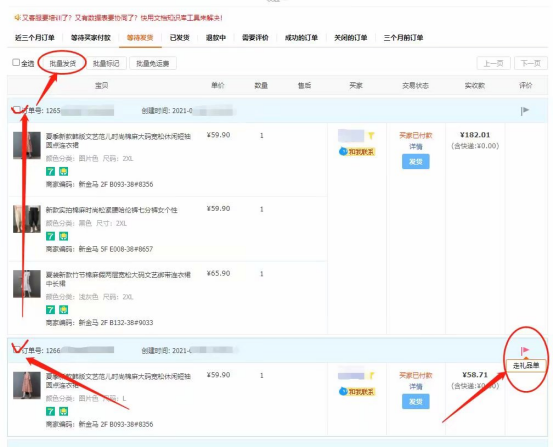
Task: Click the 批量发货 button
Action: (63, 64)
